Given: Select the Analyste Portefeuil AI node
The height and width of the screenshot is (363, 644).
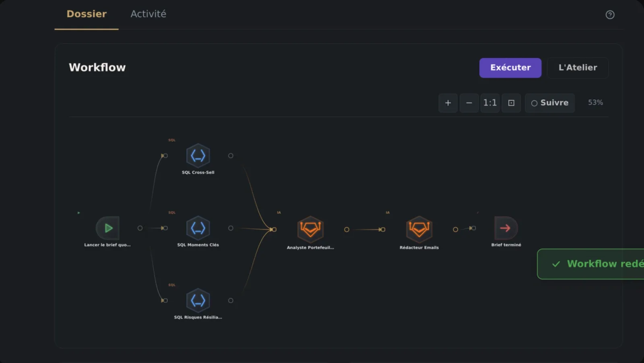Looking at the screenshot, I should click(x=310, y=229).
